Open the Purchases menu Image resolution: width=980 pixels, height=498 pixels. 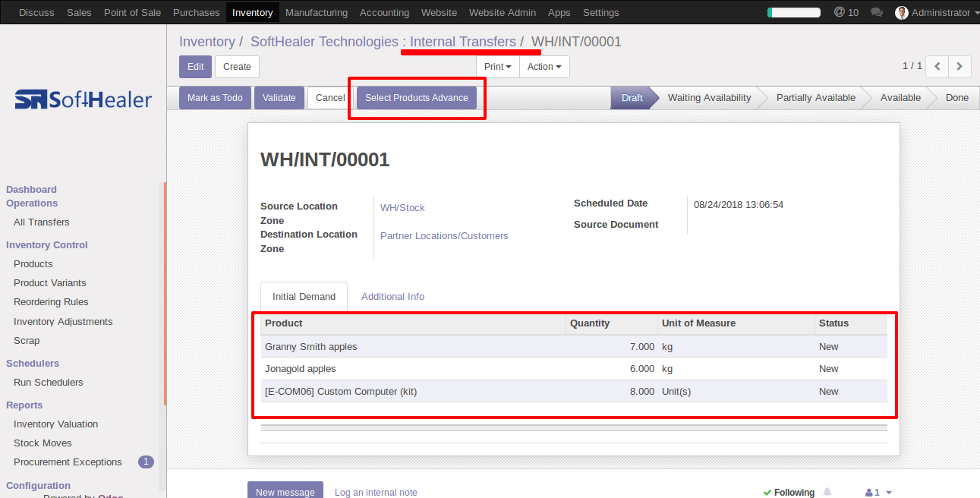[196, 12]
